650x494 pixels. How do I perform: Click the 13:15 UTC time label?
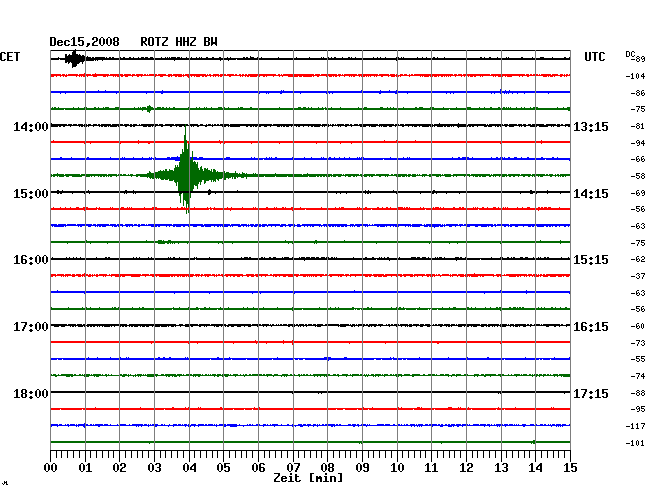tap(591, 126)
